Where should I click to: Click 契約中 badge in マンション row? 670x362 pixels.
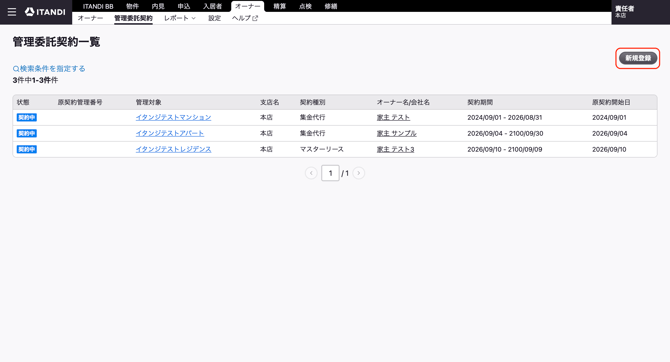[26, 117]
